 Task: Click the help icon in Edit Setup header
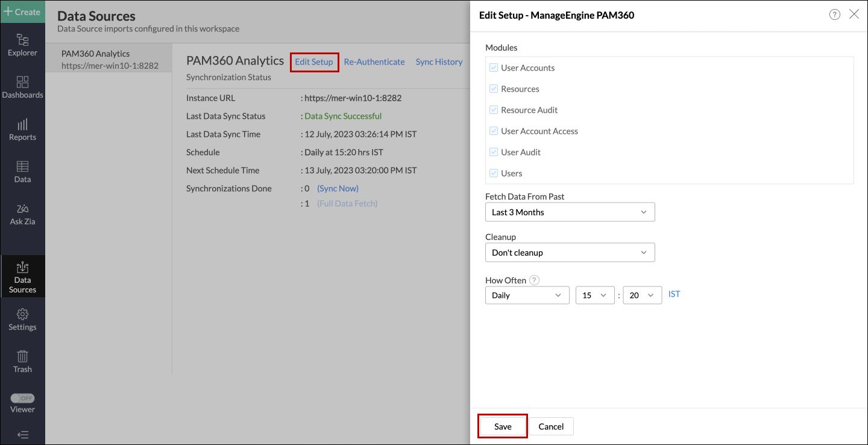(835, 15)
